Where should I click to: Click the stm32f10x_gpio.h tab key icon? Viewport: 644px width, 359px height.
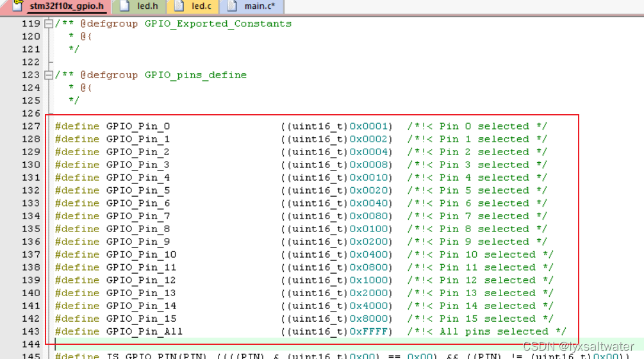(18, 5)
